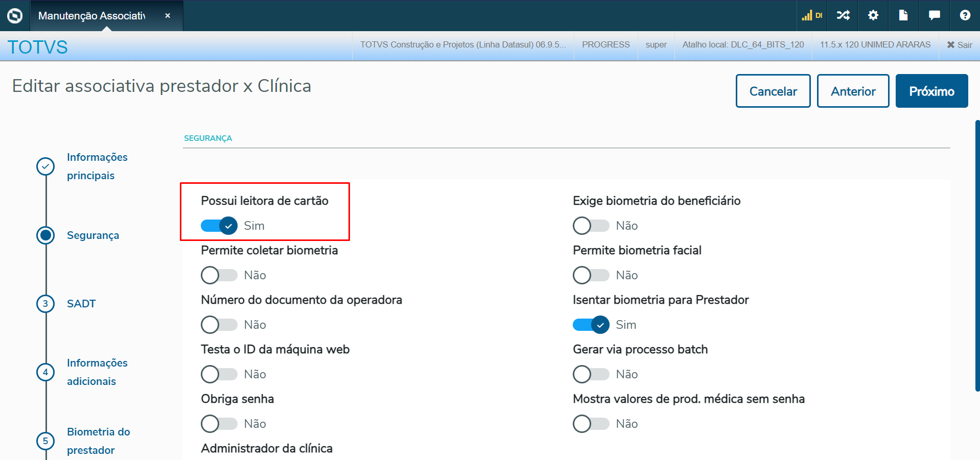Click the Cancelar button

coord(773,91)
